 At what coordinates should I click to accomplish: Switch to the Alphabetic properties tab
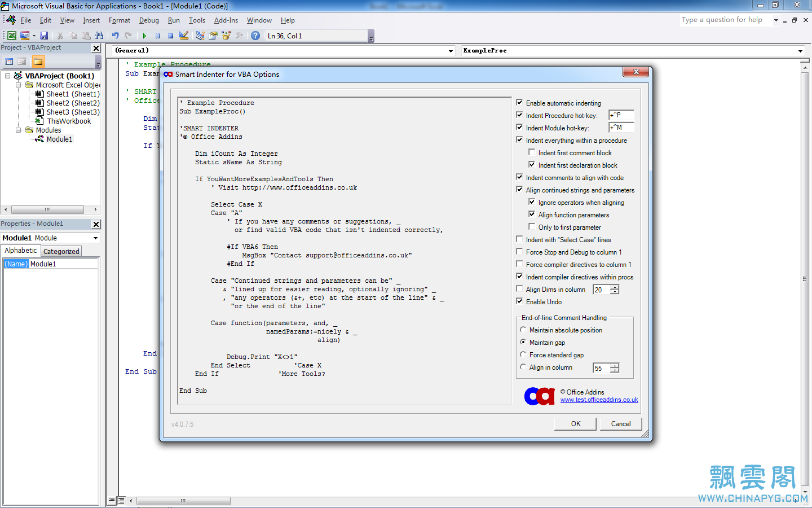click(21, 251)
